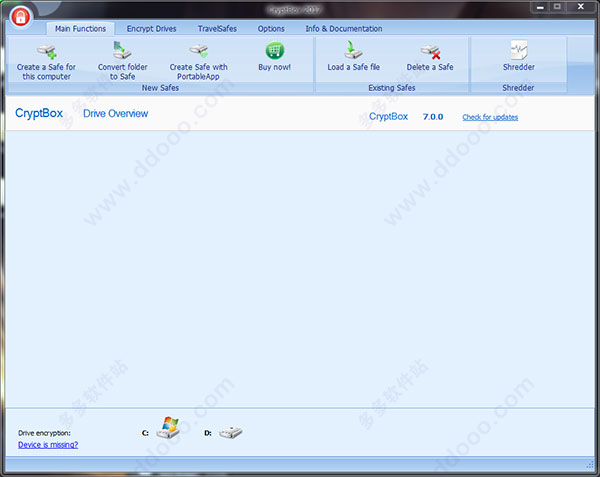Click the Check for updates link
The height and width of the screenshot is (477, 600).
tap(490, 117)
